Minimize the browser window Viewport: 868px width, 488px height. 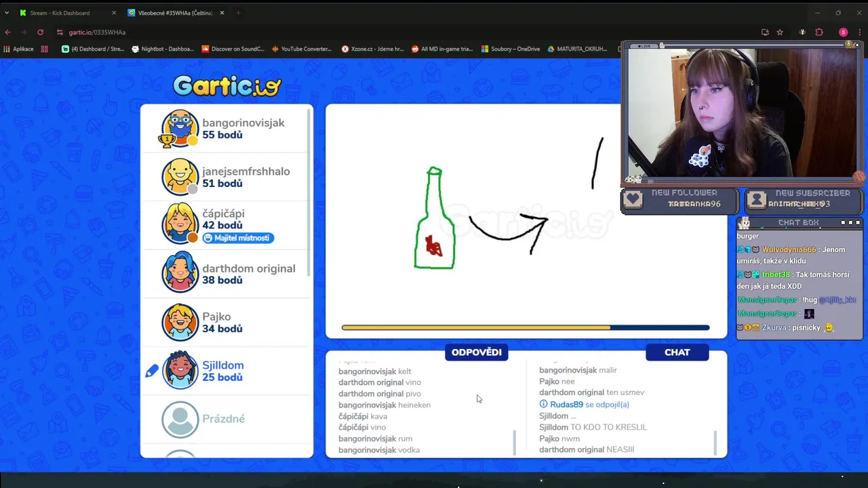pyautogui.click(x=817, y=13)
